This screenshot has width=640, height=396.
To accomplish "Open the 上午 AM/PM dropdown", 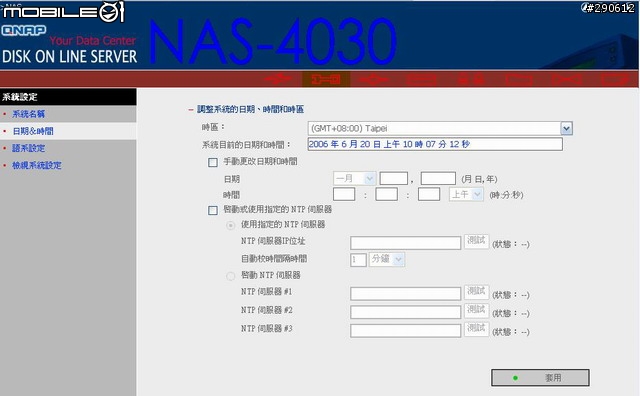I will tap(466, 194).
